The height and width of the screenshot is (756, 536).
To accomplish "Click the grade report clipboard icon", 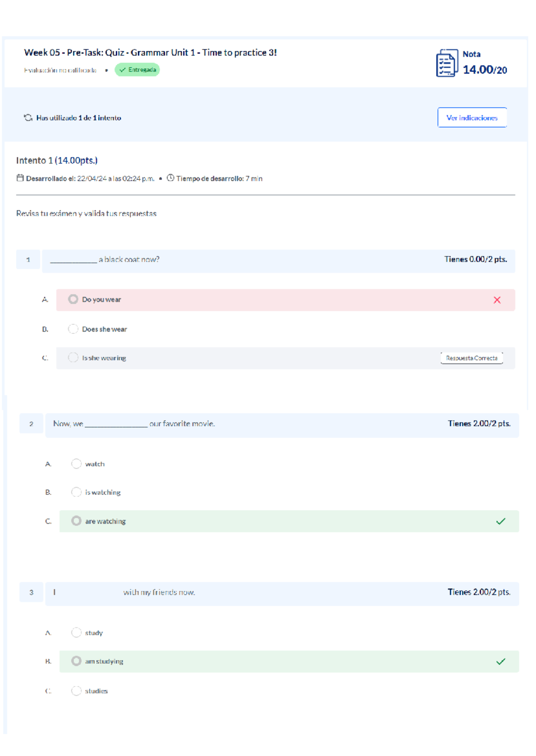I will (x=446, y=63).
